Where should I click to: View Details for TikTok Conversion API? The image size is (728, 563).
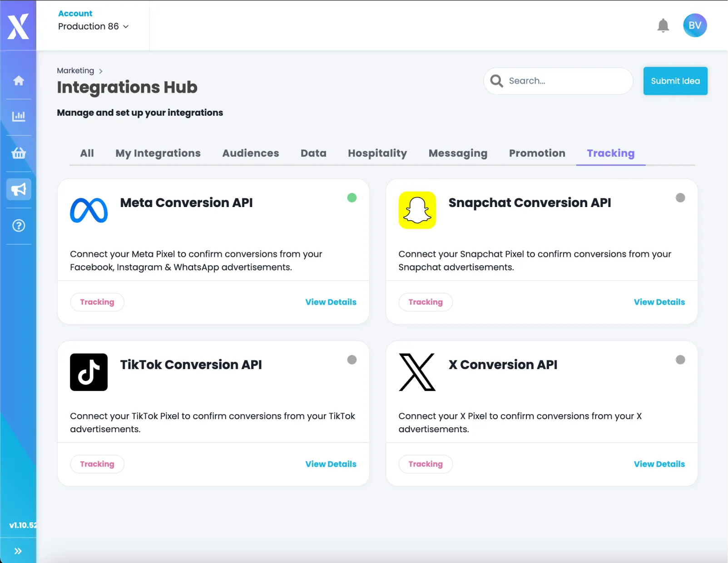(x=331, y=464)
